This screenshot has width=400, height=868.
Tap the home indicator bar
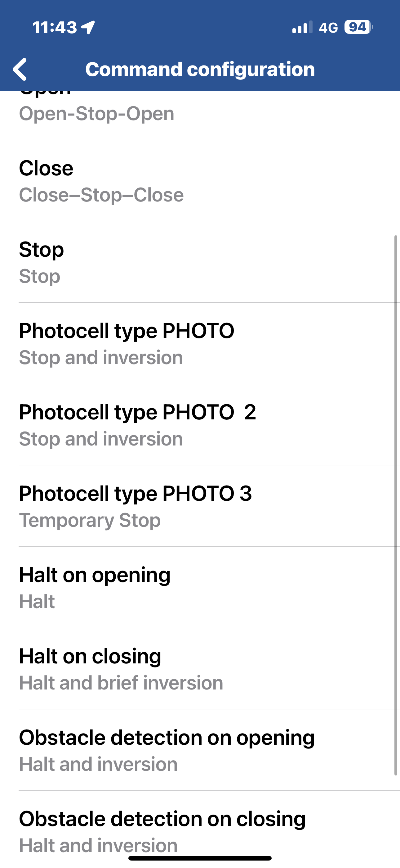coord(200,858)
